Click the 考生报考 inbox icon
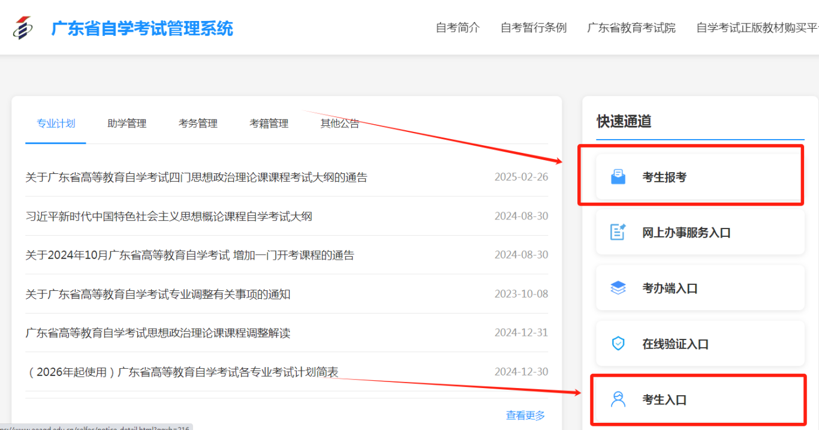Screen dimensions: 819x430 coord(618,177)
